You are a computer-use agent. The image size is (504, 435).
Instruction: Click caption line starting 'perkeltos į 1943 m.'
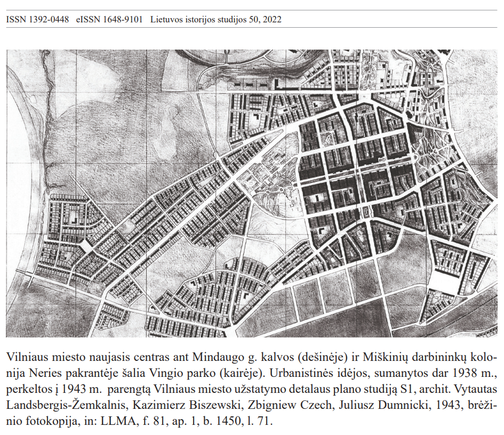point(252,389)
